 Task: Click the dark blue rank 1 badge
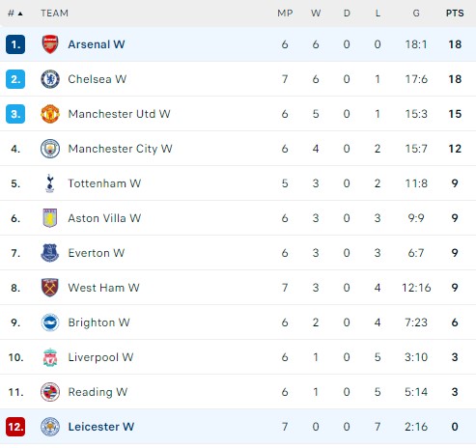tap(15, 44)
